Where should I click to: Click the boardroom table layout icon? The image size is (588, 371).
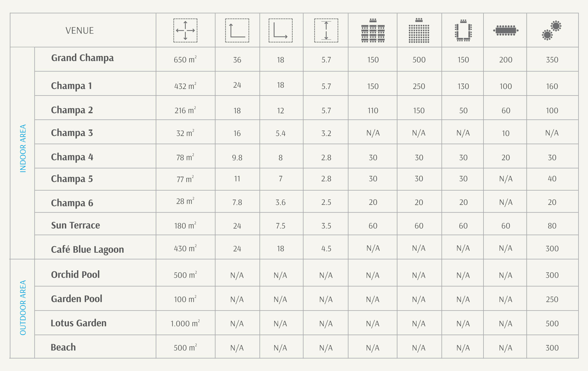coord(506,30)
